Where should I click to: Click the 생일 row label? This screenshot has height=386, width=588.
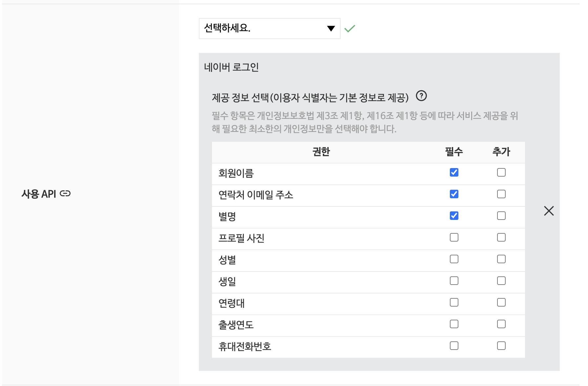click(227, 282)
